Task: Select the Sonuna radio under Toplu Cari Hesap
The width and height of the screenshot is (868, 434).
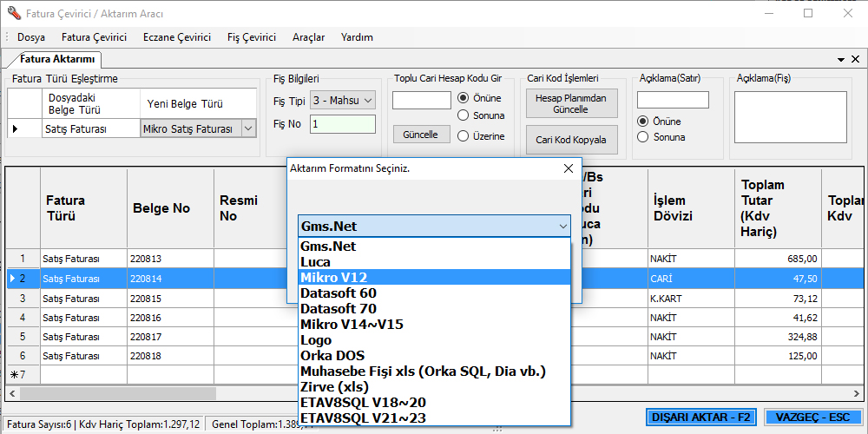Action: (463, 115)
